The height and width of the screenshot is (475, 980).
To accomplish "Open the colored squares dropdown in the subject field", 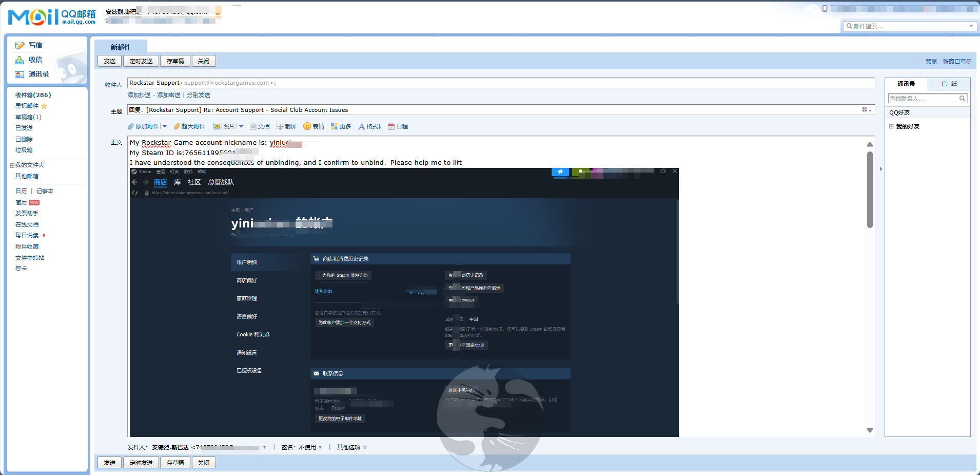I will (x=867, y=110).
